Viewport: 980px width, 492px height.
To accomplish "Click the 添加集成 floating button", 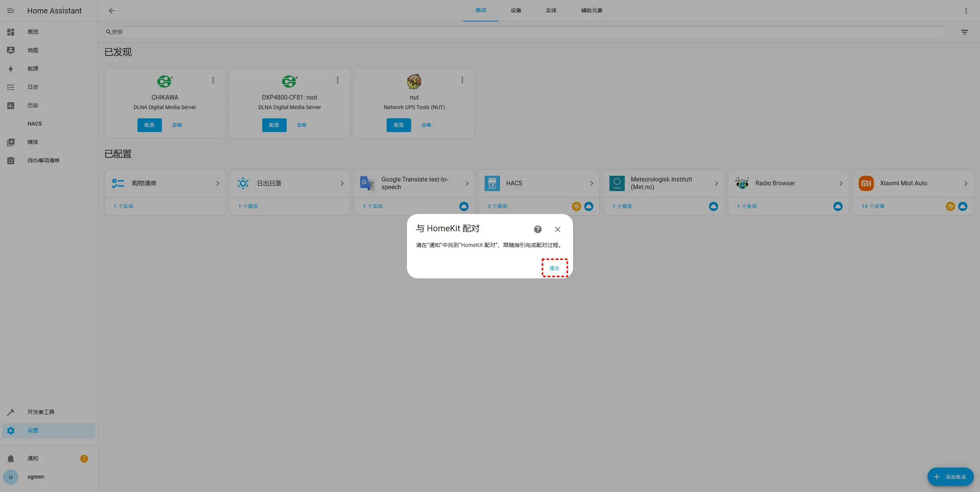I will [x=950, y=477].
